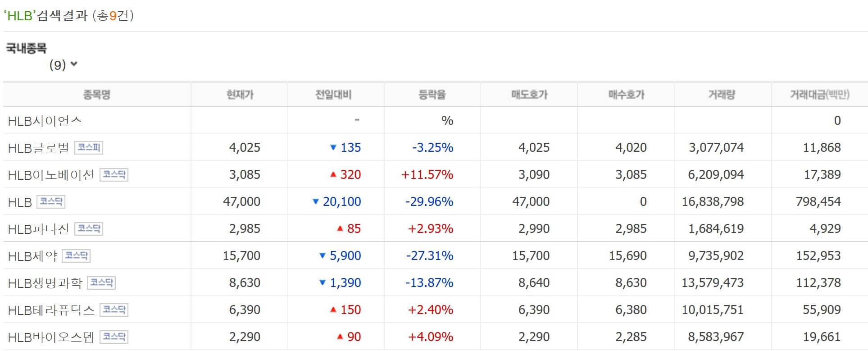The height and width of the screenshot is (351, 868).
Task: Click the 등락율 column header
Action: [432, 95]
